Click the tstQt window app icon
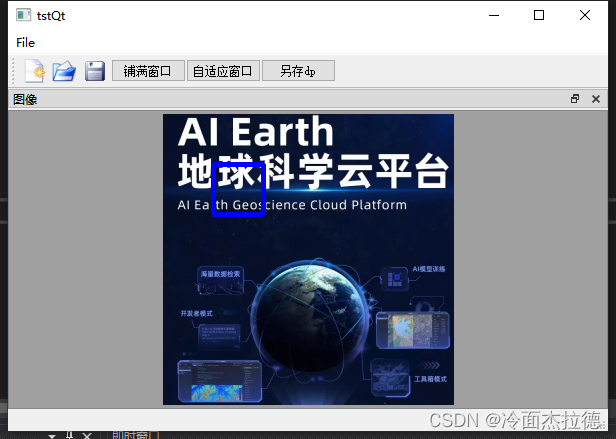This screenshot has width=616, height=439. (23, 15)
